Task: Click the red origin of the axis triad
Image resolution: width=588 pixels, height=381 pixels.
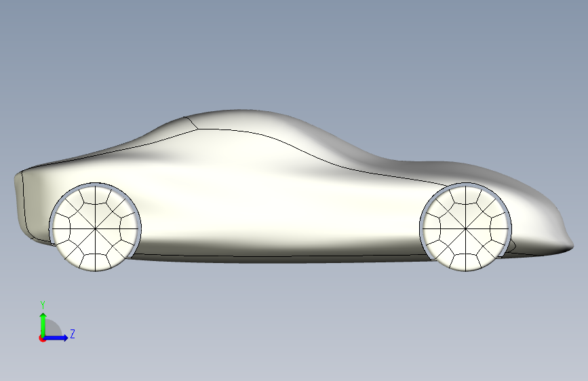Action: [x=42, y=338]
